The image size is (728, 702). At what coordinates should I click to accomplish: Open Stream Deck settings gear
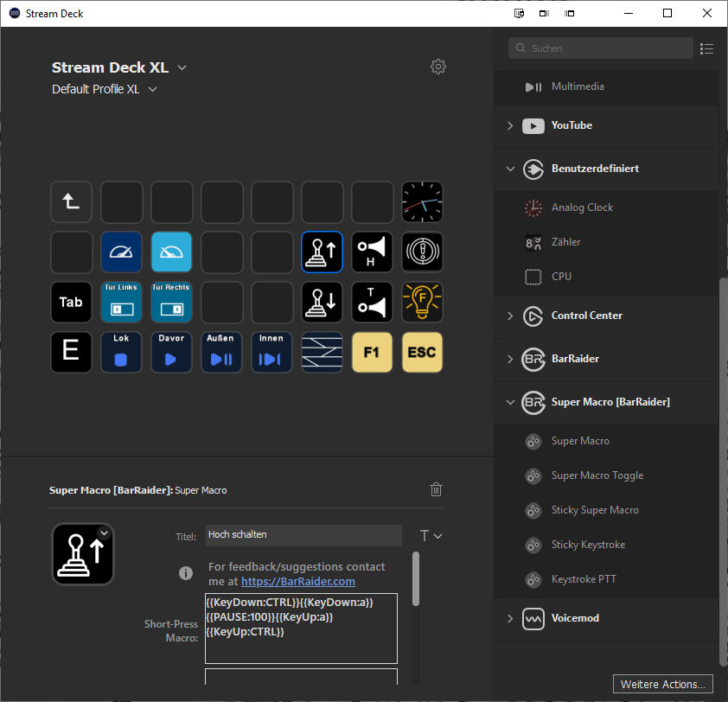[437, 67]
